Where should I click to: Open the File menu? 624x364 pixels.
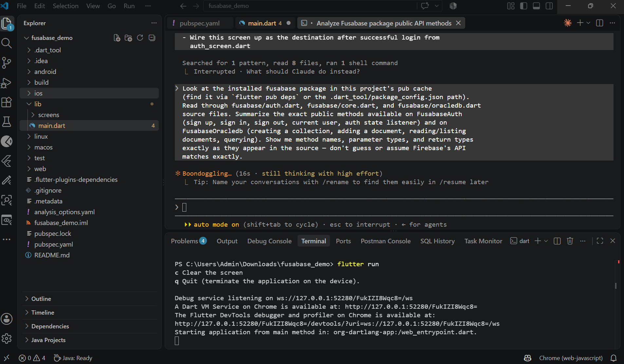(22, 6)
